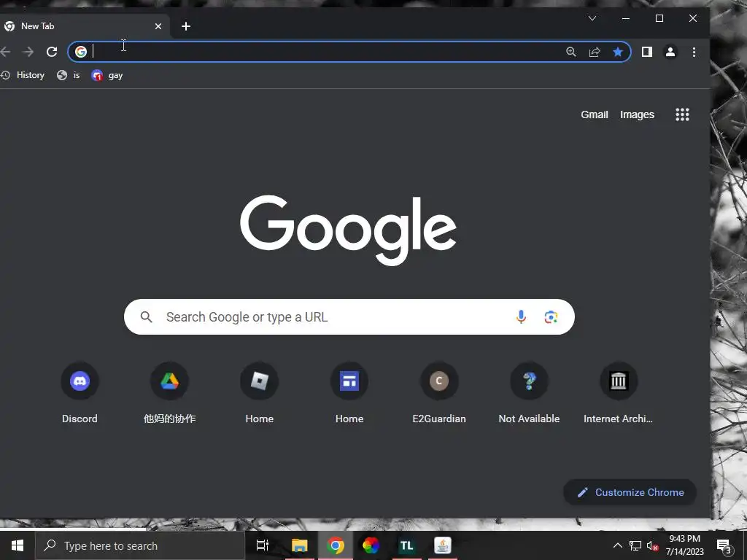Click the taskbar Type here to search box
747x560 pixels.
139,545
